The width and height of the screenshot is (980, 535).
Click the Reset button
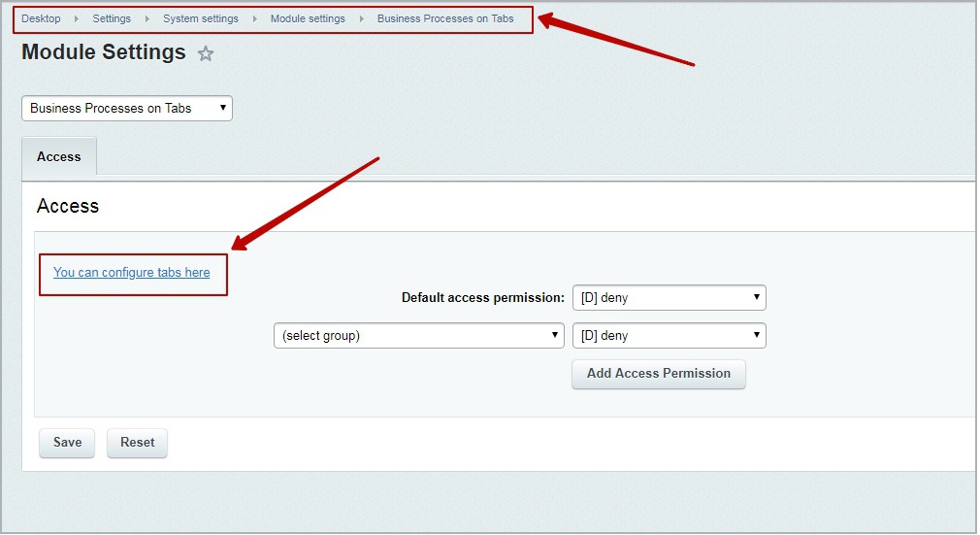[137, 443]
